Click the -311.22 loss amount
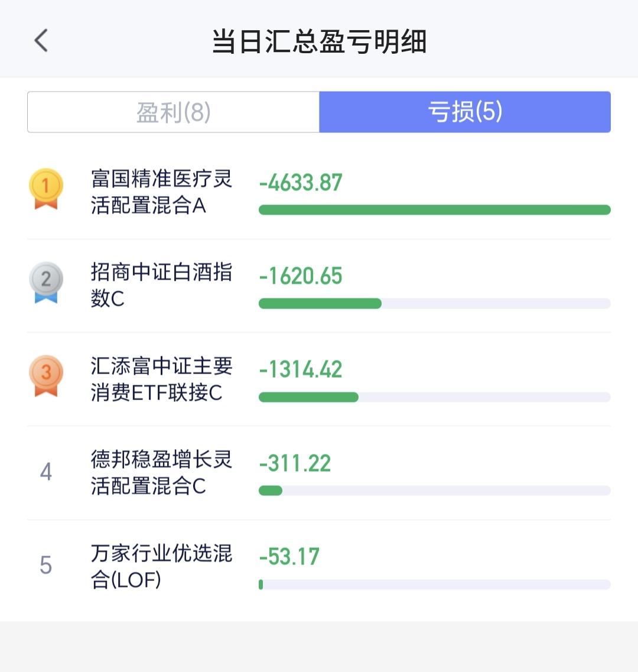Viewport: 638px width, 672px height. (295, 463)
